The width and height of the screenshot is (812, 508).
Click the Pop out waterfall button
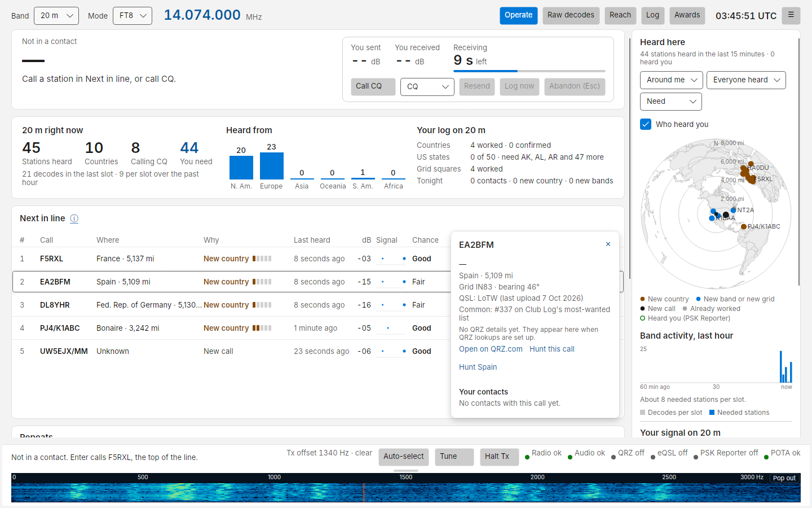[x=784, y=478]
